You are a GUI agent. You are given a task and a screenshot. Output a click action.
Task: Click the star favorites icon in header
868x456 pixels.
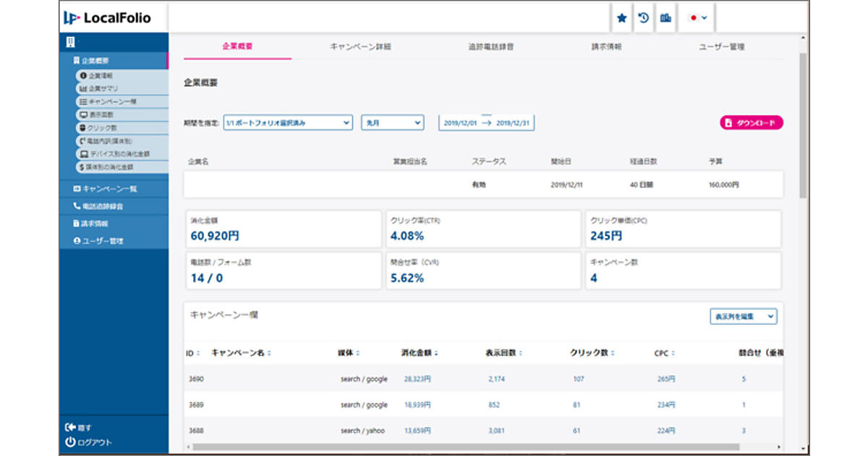(621, 18)
